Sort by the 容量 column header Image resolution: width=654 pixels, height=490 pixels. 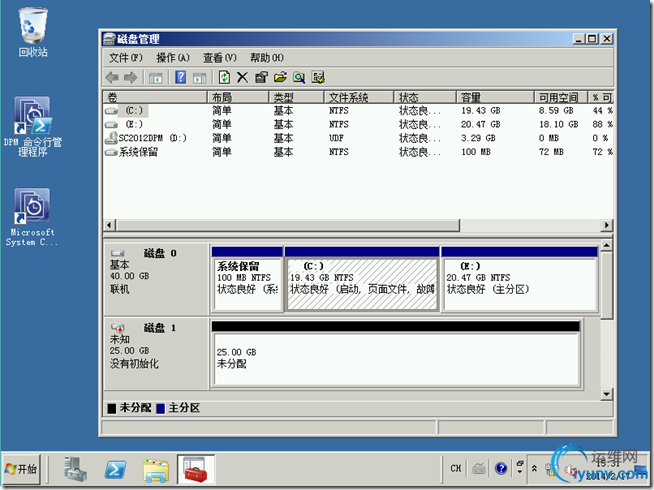pos(495,97)
